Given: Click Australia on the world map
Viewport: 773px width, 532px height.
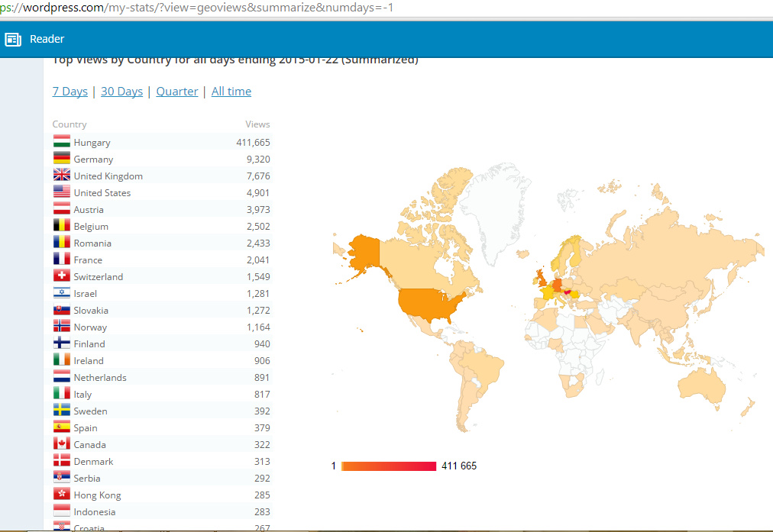Looking at the screenshot, I should point(697,384).
